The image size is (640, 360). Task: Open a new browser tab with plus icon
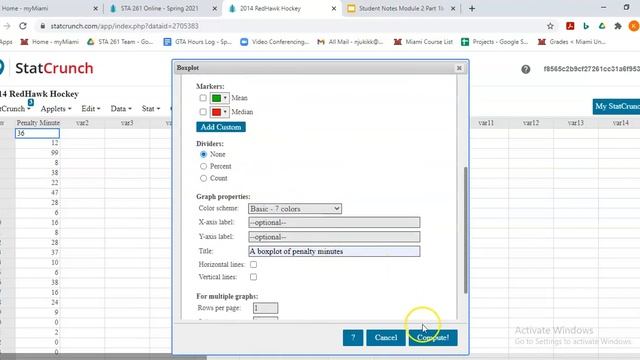(x=472, y=8)
